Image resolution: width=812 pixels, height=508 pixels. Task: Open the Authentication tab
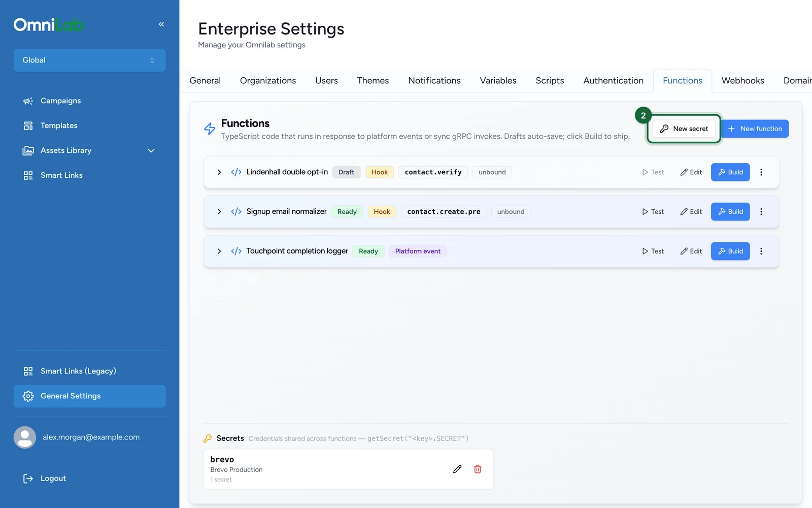pos(614,81)
